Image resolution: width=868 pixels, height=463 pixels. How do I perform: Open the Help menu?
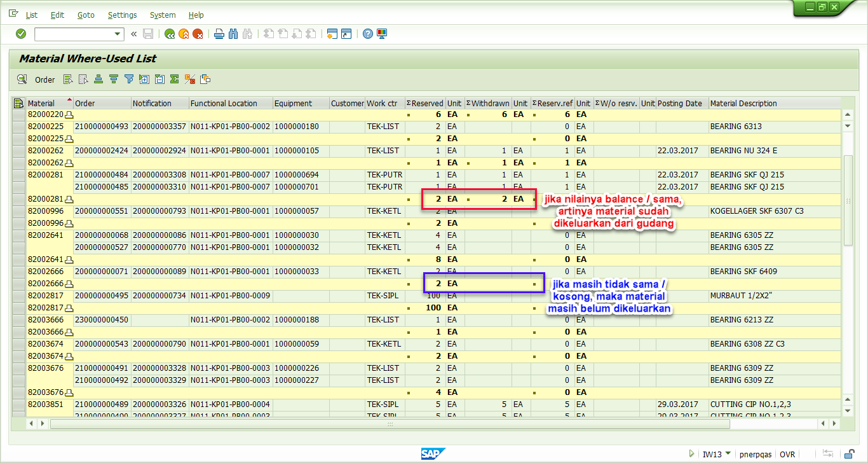tap(196, 15)
